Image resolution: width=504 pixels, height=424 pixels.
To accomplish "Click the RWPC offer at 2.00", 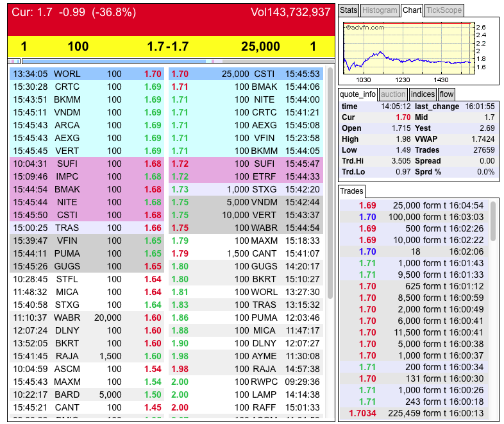I will pyautogui.click(x=246, y=382).
